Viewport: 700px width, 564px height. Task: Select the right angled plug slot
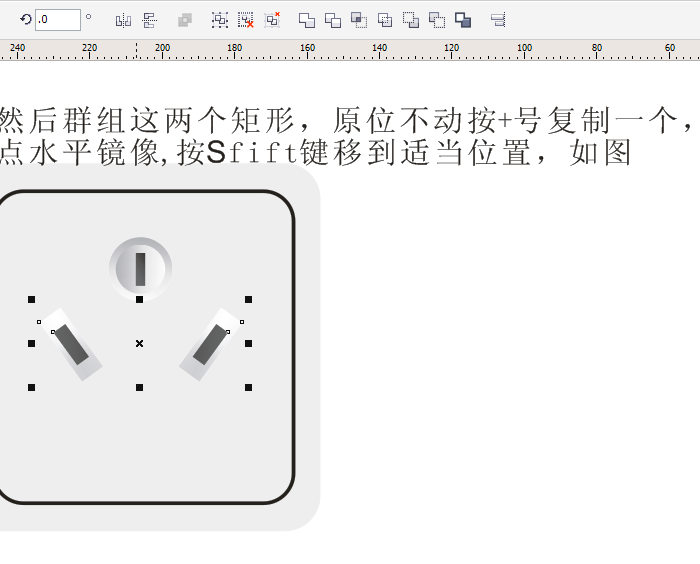click(210, 344)
